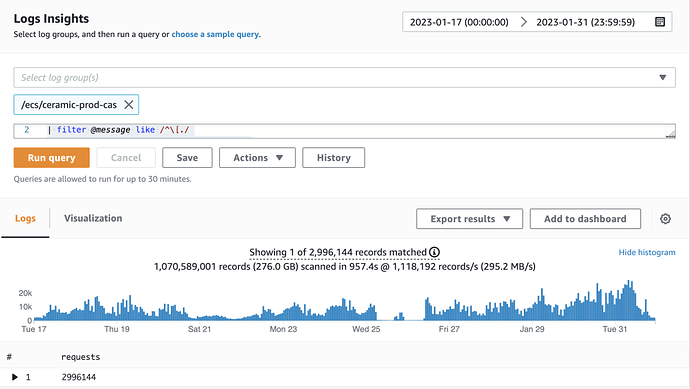The image size is (690, 389).
Task: Select the Logs tab
Action: pos(25,218)
